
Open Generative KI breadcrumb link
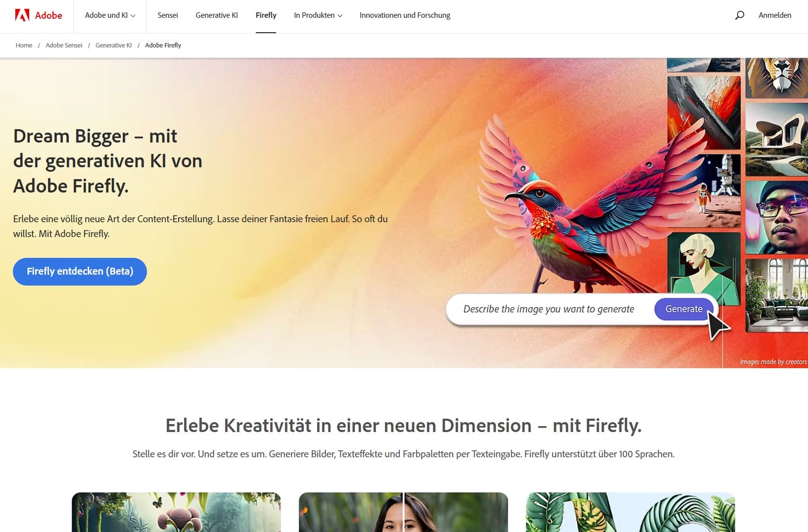point(113,45)
